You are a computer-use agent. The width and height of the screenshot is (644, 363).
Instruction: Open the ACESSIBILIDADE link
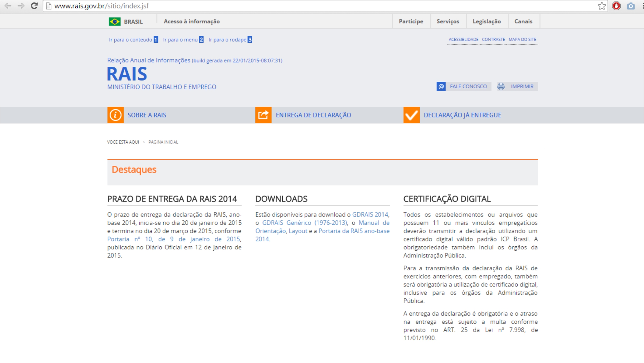click(463, 40)
